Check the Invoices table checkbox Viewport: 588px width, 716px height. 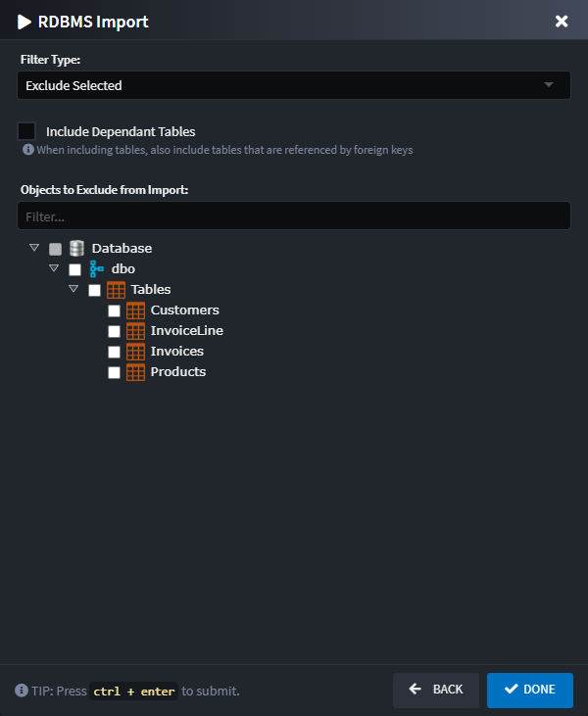coord(114,352)
